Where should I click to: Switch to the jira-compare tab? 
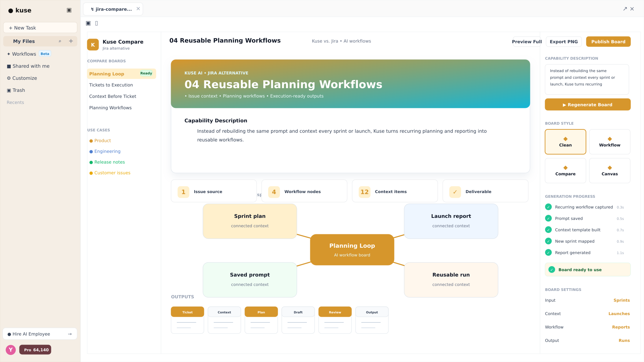(x=113, y=9)
